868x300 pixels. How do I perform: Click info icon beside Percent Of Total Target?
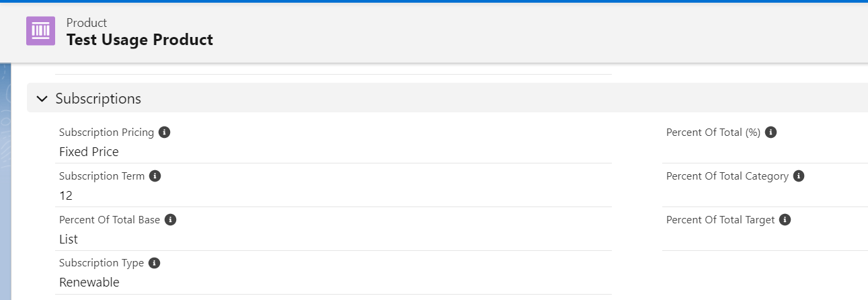[785, 220]
